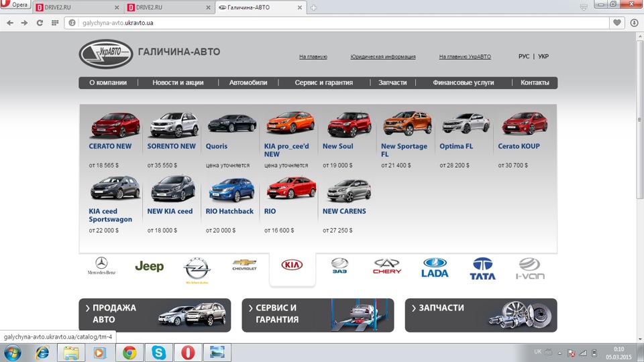Go forward with the browser forward arrow

tap(24, 23)
